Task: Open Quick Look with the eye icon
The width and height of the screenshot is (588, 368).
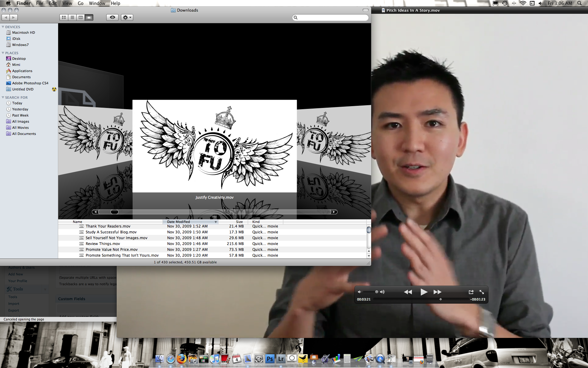Action: (112, 17)
